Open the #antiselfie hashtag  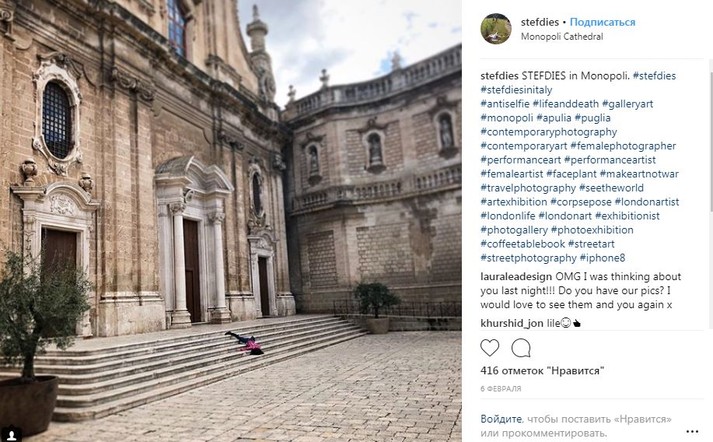click(x=505, y=104)
